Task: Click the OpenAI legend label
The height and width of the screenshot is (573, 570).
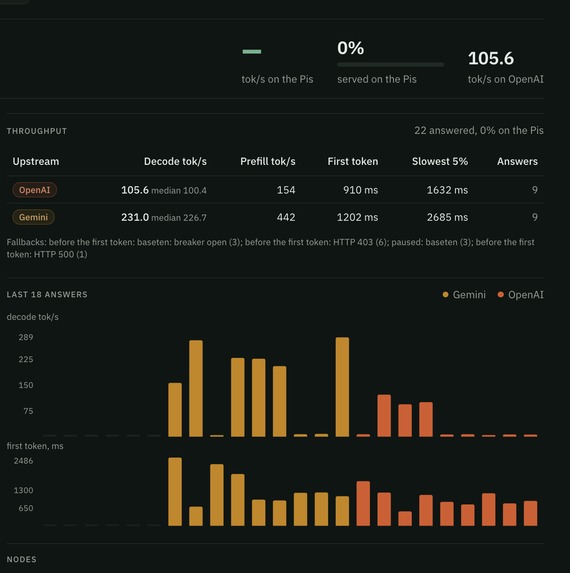Action: [526, 295]
